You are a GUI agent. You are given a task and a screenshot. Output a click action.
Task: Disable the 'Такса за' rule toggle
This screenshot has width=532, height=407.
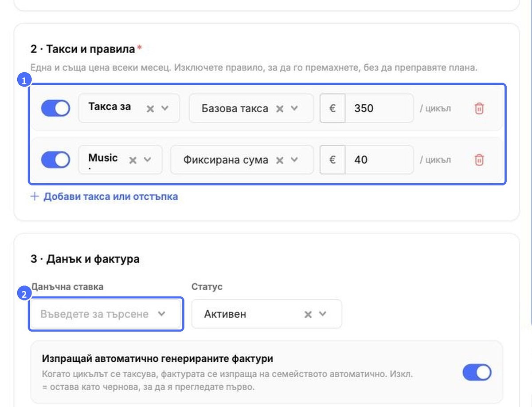point(55,108)
